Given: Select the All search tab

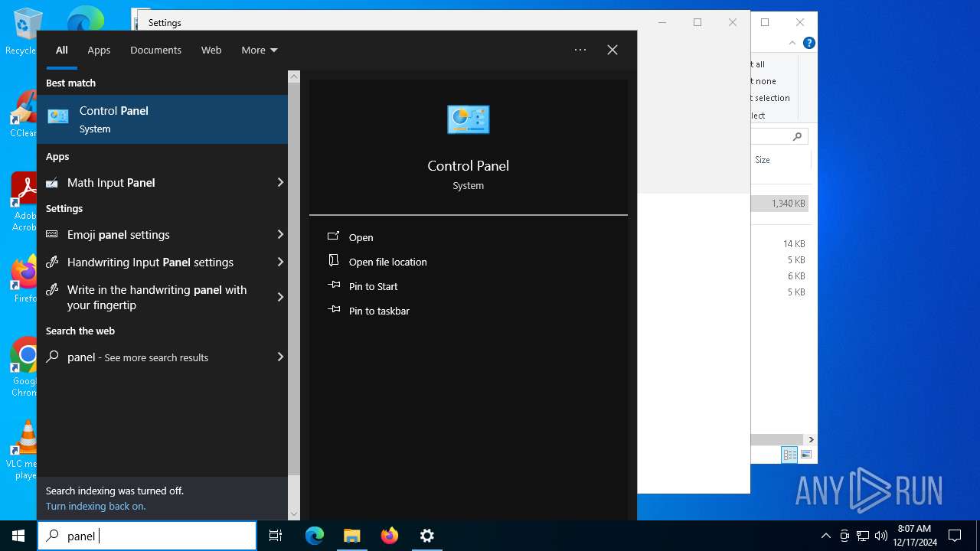Looking at the screenshot, I should point(62,50).
